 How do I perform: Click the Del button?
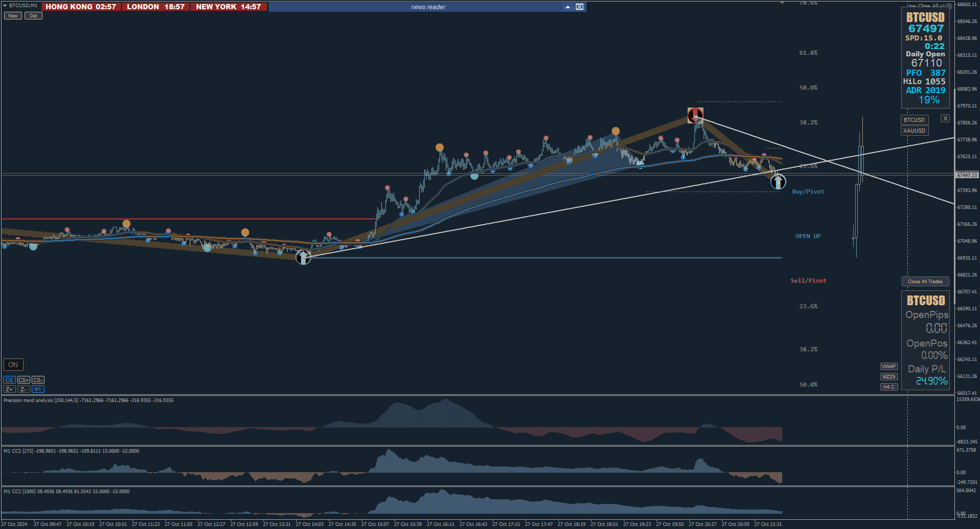33,16
